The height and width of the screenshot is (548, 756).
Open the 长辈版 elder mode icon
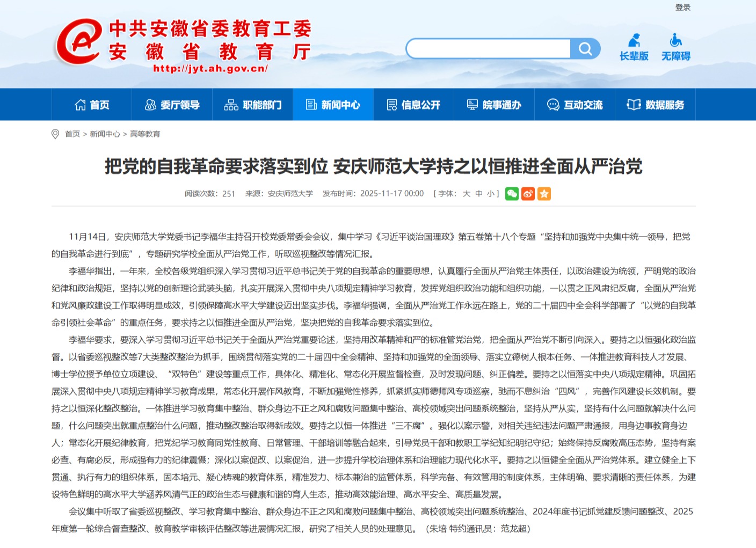pyautogui.click(x=634, y=47)
